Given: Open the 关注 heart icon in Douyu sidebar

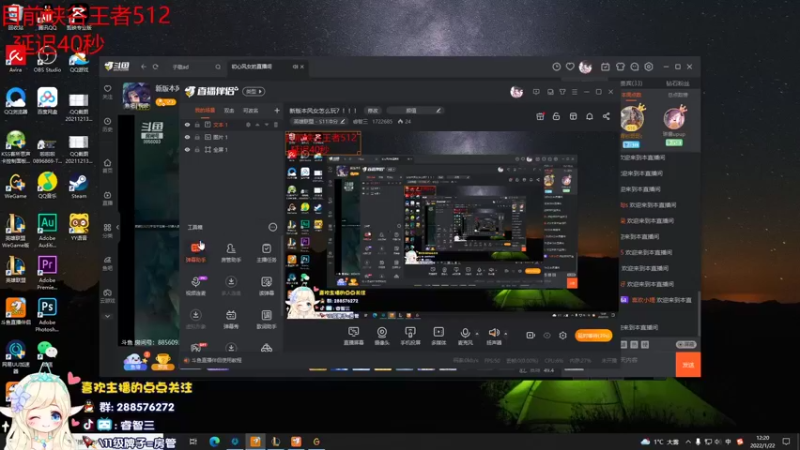Looking at the screenshot, I should click(108, 91).
